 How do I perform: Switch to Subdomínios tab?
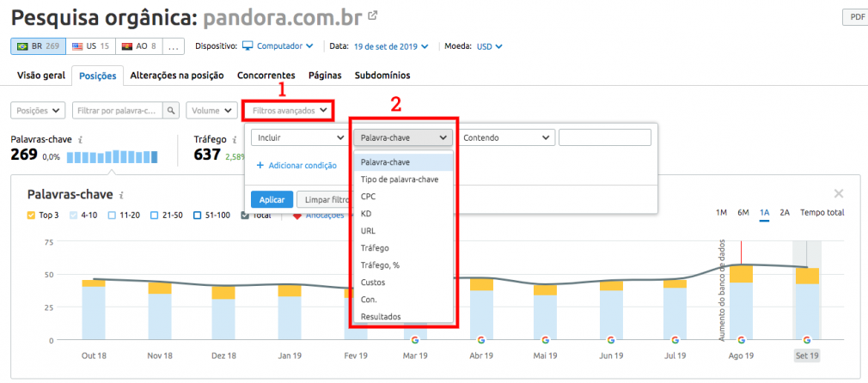click(382, 76)
